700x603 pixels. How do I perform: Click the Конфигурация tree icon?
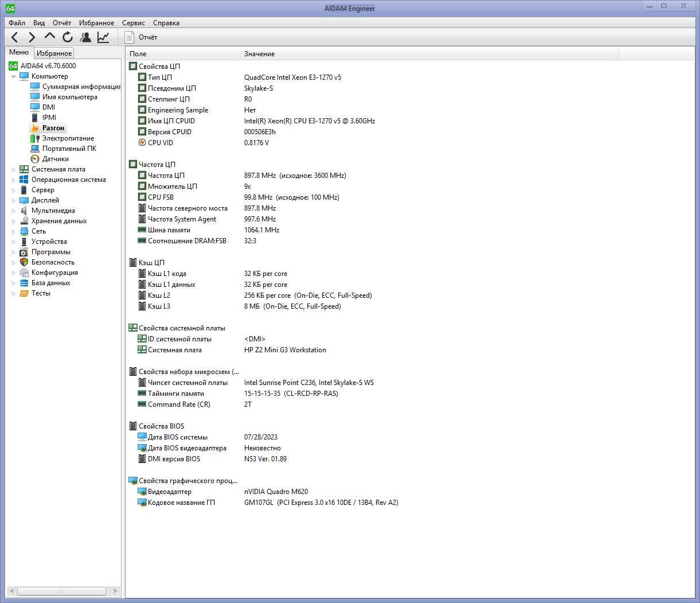pyautogui.click(x=24, y=273)
